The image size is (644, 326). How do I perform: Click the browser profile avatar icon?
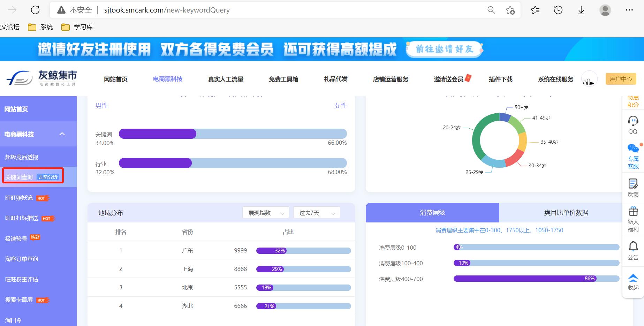click(x=605, y=10)
